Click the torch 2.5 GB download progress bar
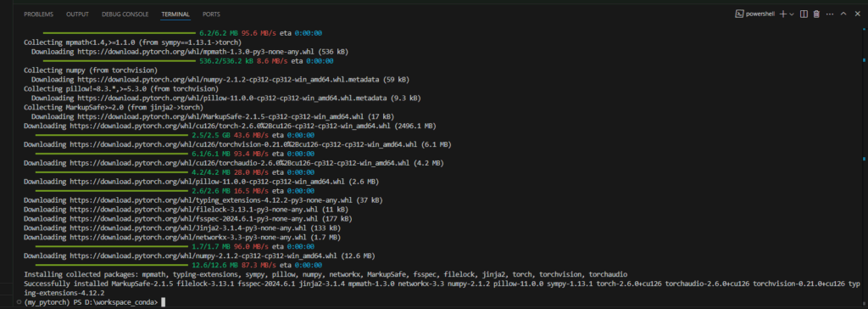This screenshot has width=868, height=309. 112,135
